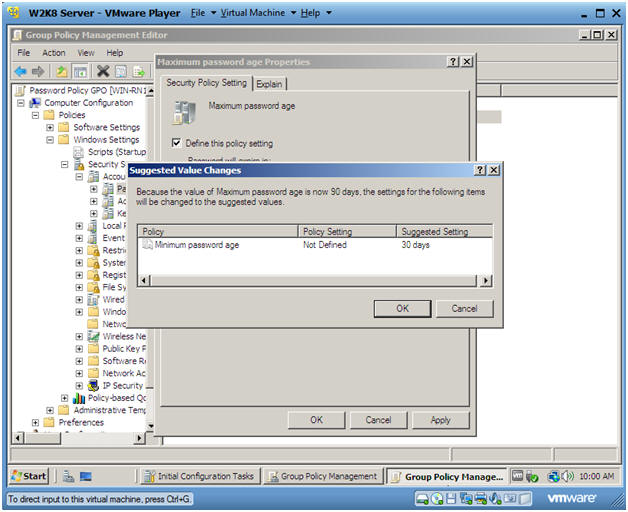628x512 pixels.
Task: Click the Suggested Value Changes help question mark
Action: 480,170
